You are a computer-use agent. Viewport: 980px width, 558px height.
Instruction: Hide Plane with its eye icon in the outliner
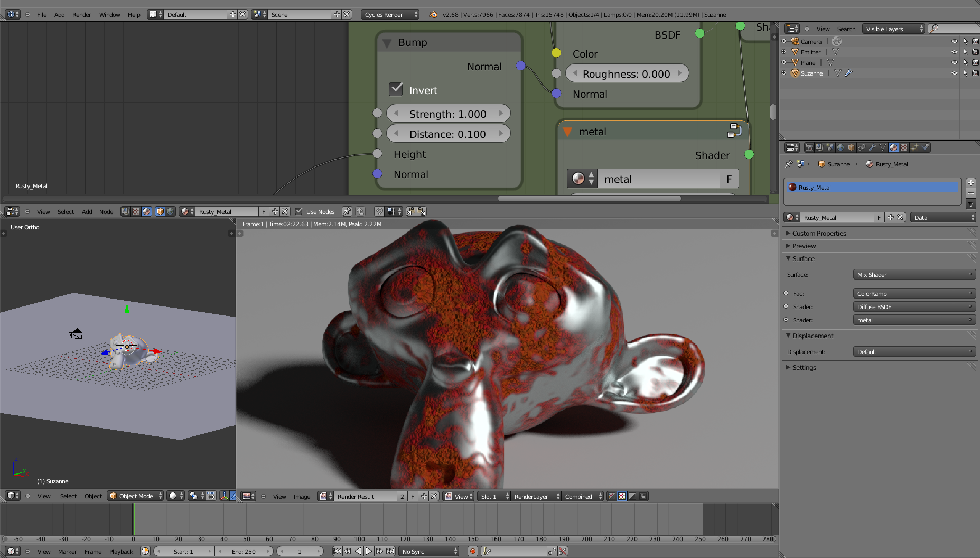954,62
